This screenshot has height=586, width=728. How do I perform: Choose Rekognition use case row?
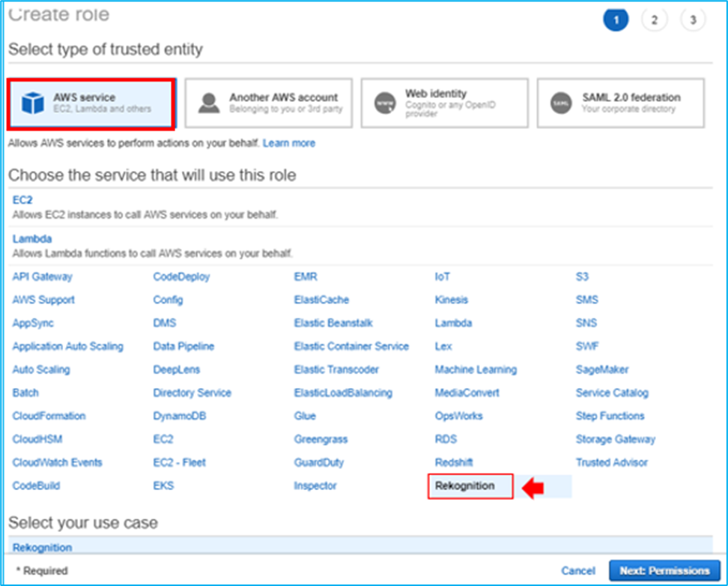(x=360, y=546)
